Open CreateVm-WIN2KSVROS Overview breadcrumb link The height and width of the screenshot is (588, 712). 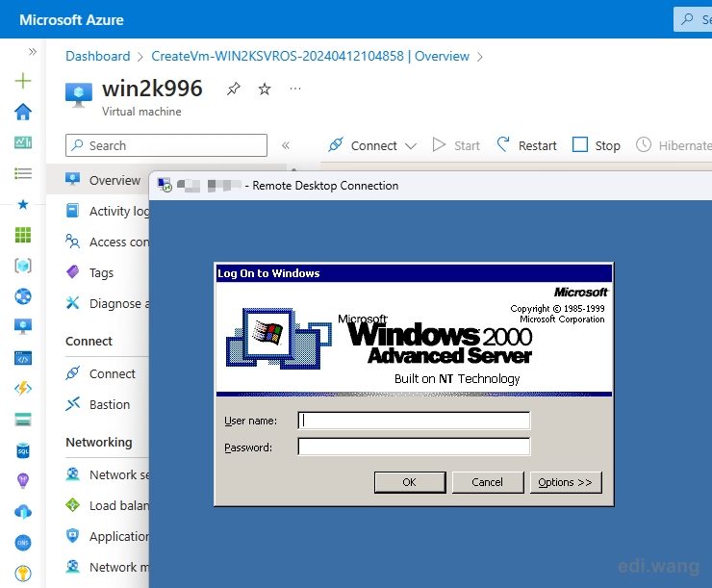(310, 56)
